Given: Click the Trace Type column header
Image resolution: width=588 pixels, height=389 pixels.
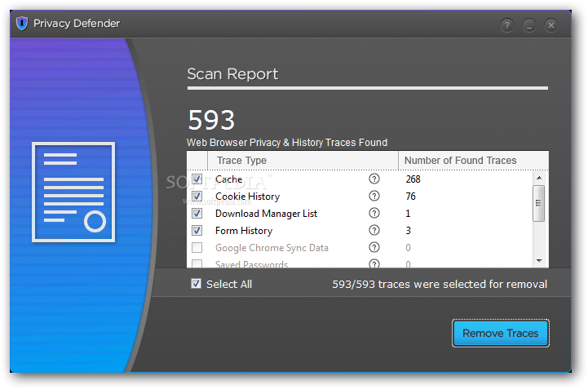Looking at the screenshot, I should (303, 161).
